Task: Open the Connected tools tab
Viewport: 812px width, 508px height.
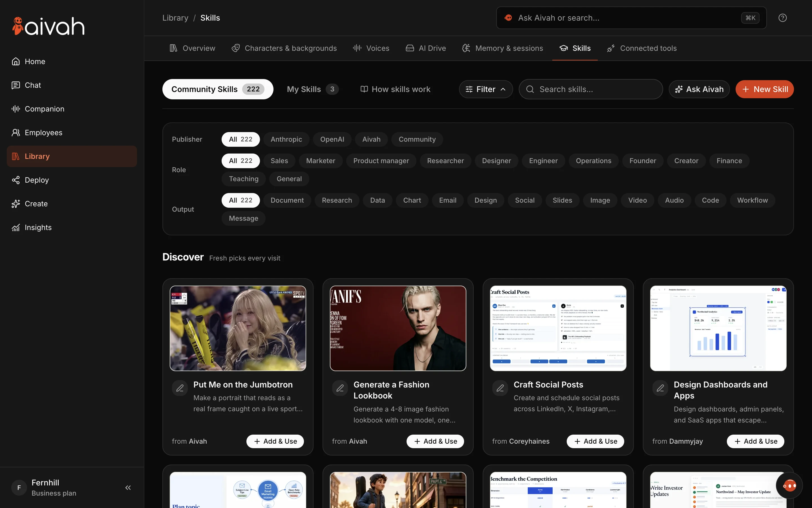Action: [641, 48]
